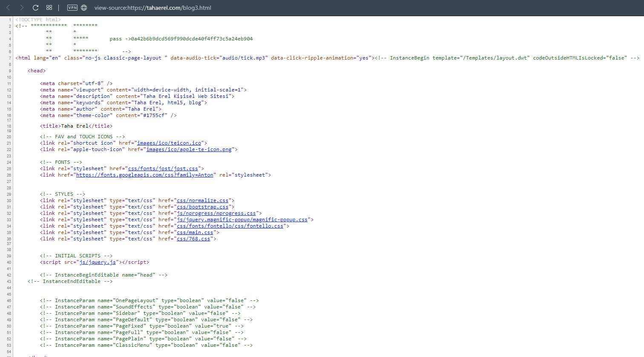Open the css/fonts/jost/jost.css link
The image size is (644, 357).
point(163,169)
